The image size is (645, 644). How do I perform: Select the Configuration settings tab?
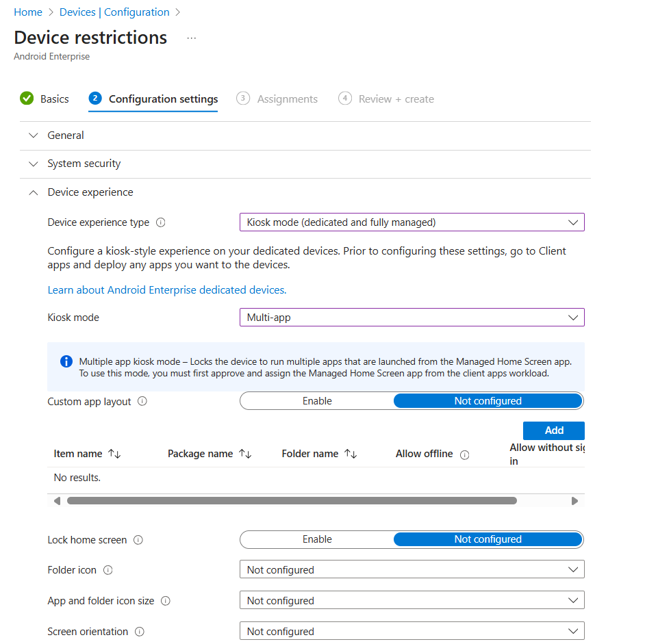[x=153, y=99]
